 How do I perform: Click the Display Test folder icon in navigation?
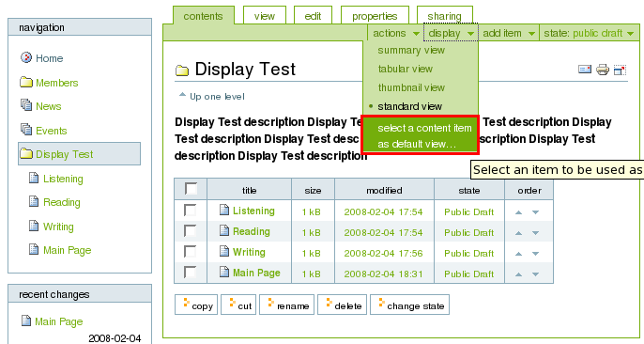tap(26, 154)
